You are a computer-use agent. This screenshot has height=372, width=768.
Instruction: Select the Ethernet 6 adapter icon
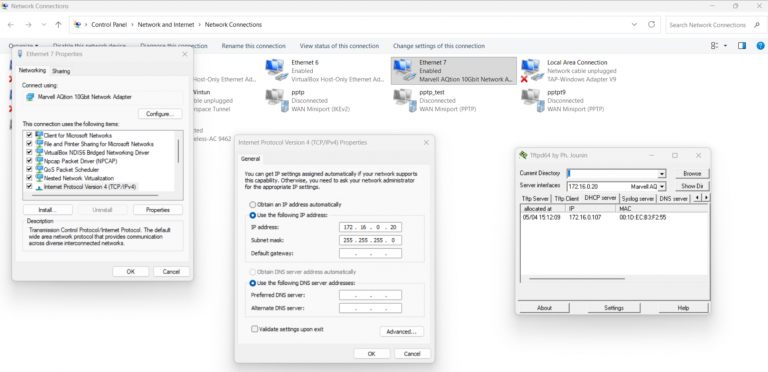[x=276, y=70]
